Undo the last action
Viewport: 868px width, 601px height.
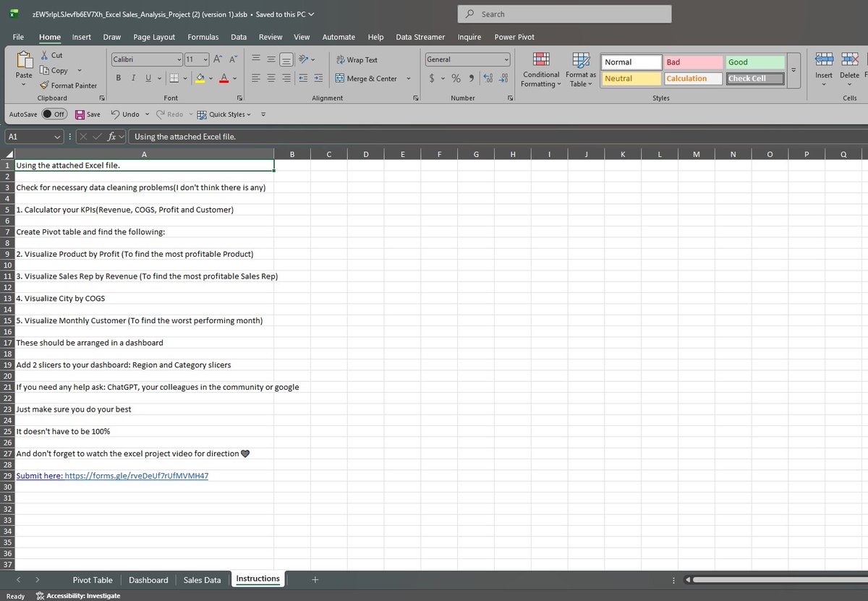click(125, 114)
